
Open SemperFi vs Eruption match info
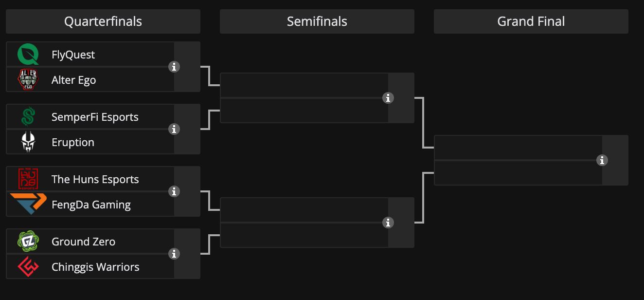pos(174,129)
